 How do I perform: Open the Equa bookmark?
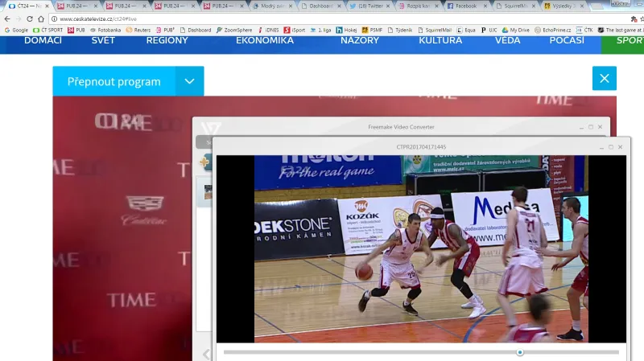(x=466, y=30)
